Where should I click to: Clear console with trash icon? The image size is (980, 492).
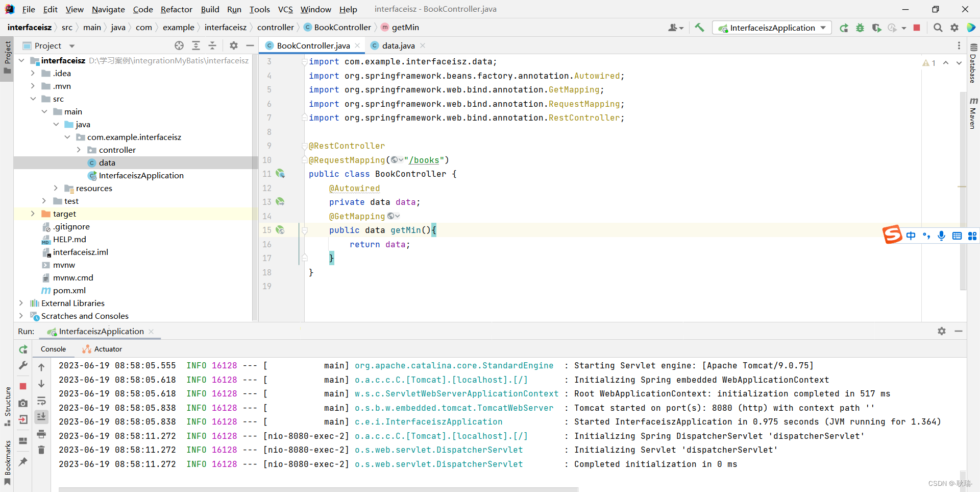(41, 450)
